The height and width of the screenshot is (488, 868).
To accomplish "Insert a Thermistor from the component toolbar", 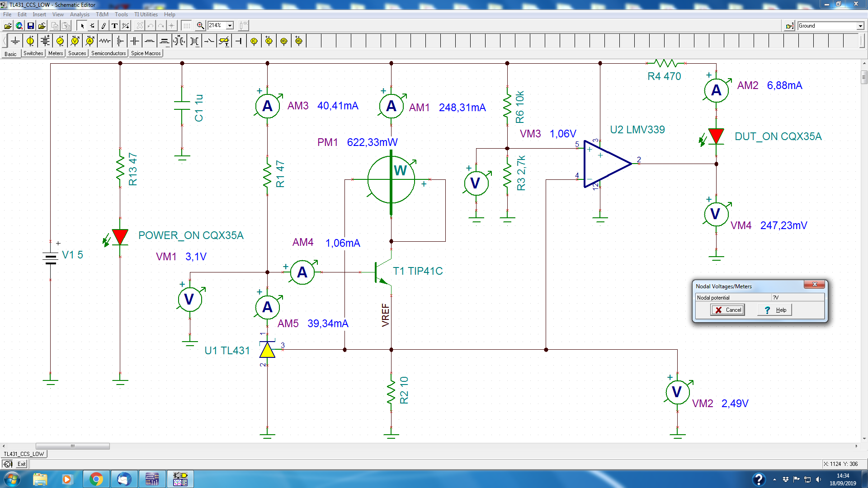I will pos(224,41).
